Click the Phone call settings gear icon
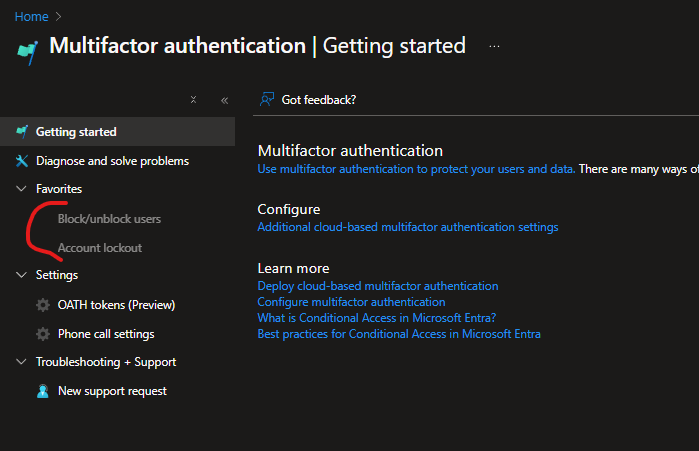Viewport: 699px width, 451px height. tap(43, 334)
